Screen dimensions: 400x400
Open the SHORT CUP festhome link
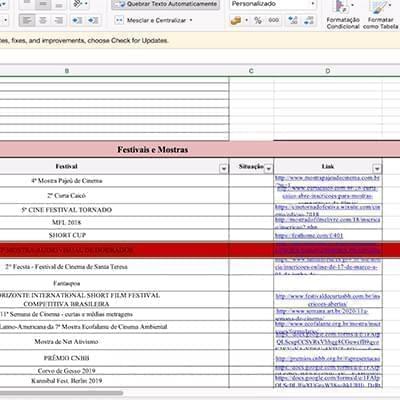point(309,236)
